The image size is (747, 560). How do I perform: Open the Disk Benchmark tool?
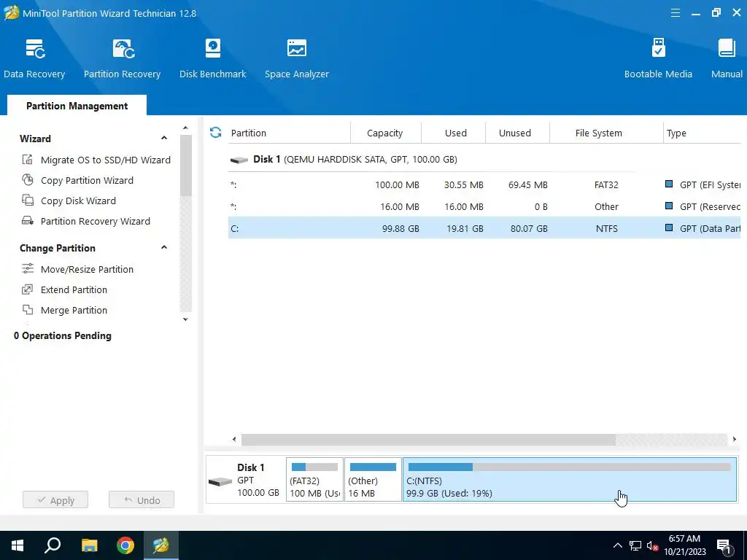(212, 59)
